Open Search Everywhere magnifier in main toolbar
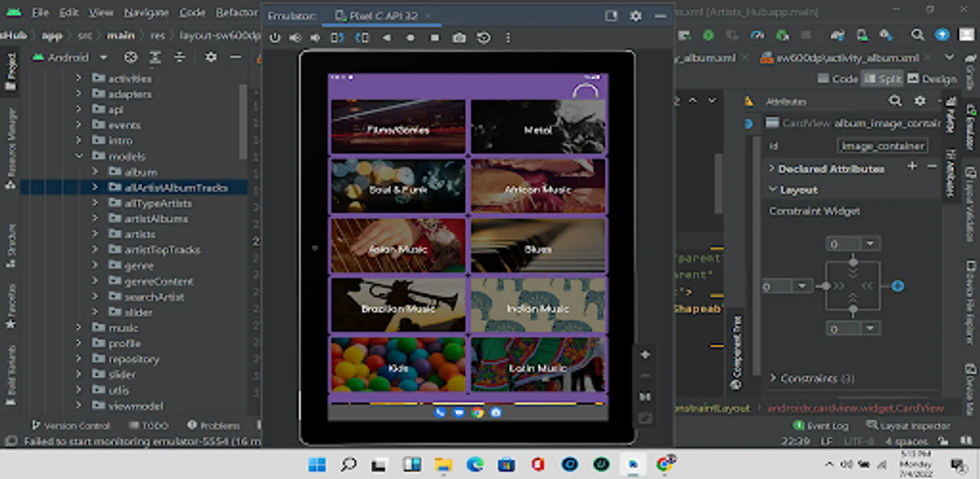Viewport: 980px width, 479px height. click(x=917, y=35)
